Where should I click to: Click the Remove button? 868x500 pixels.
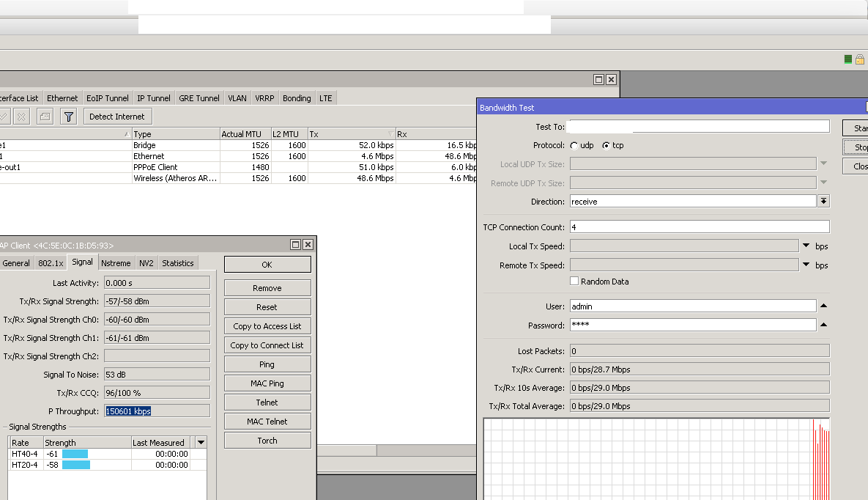267,288
